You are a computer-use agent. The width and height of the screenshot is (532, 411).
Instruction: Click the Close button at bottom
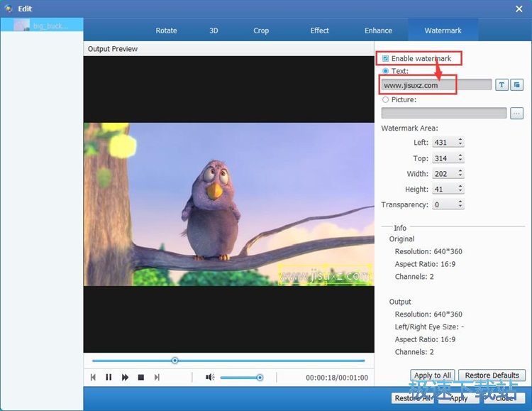(x=504, y=398)
